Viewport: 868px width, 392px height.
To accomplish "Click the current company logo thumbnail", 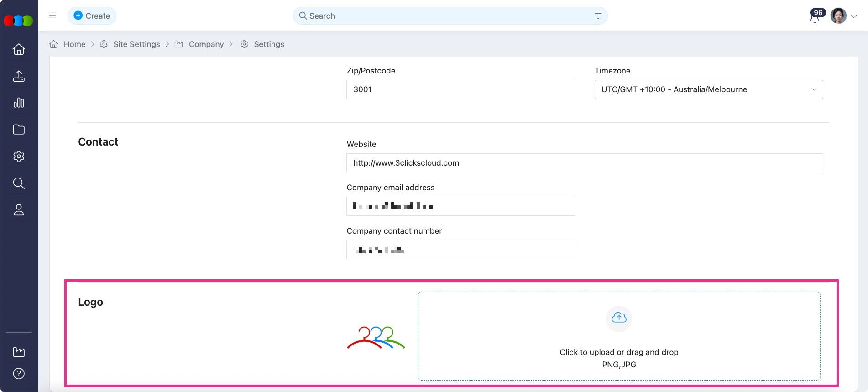I will tap(376, 338).
